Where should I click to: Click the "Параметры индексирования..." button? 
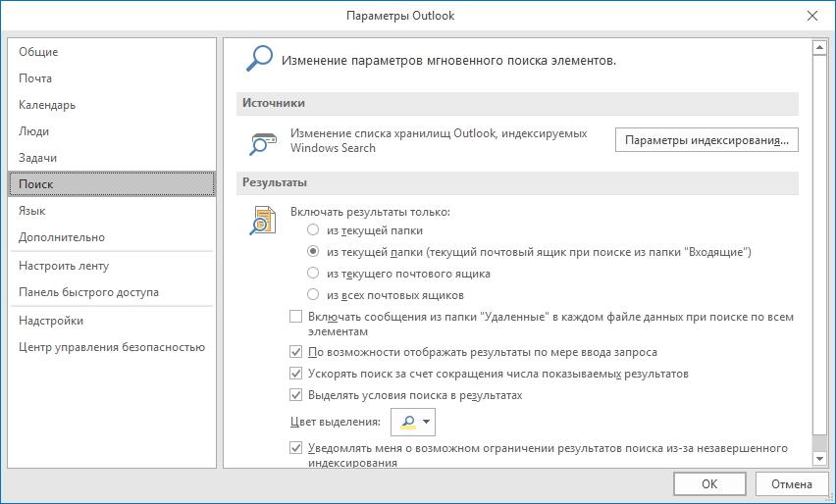706,140
